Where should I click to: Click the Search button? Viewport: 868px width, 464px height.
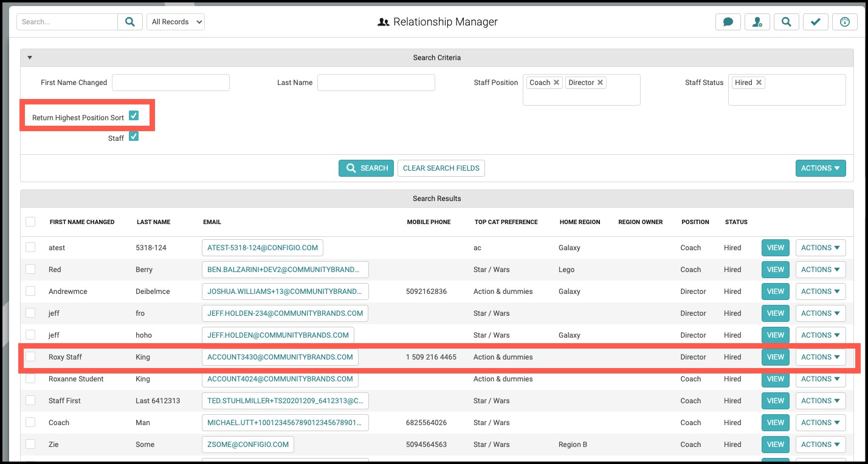tap(366, 168)
